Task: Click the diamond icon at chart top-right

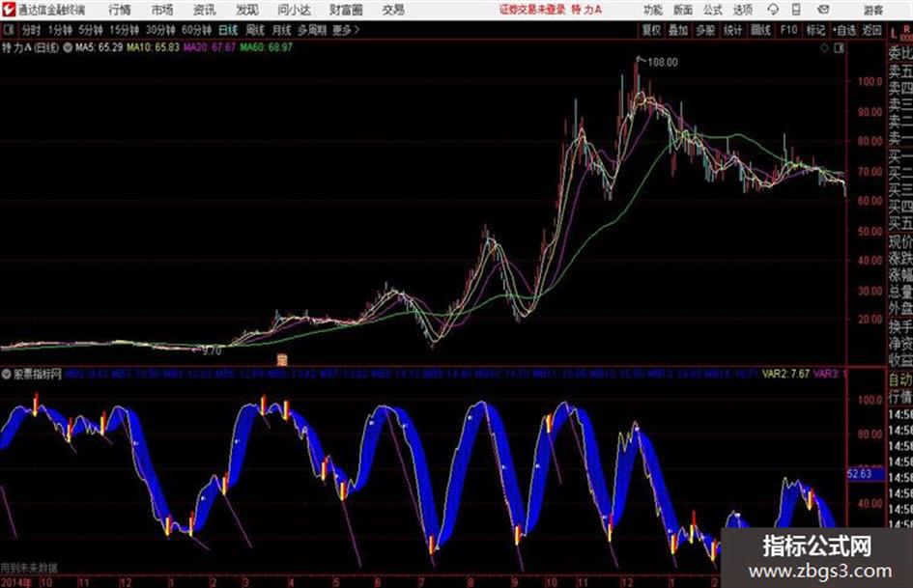Action: point(824,48)
